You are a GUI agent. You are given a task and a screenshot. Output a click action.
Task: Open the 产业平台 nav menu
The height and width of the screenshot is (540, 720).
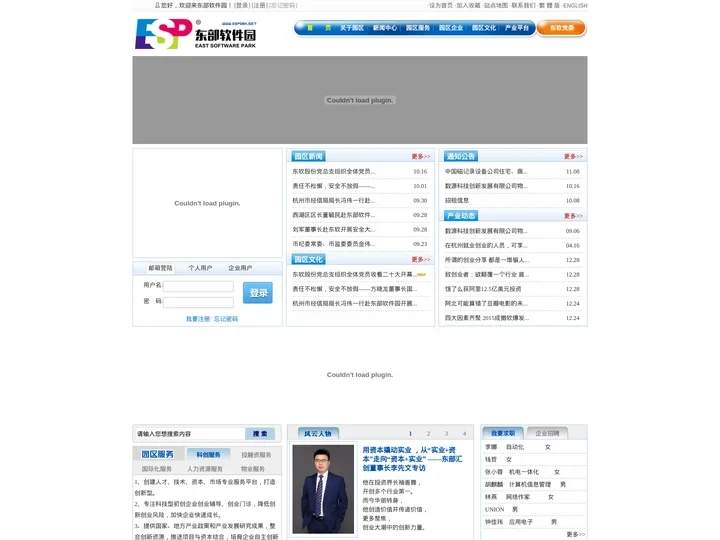pyautogui.click(x=517, y=28)
